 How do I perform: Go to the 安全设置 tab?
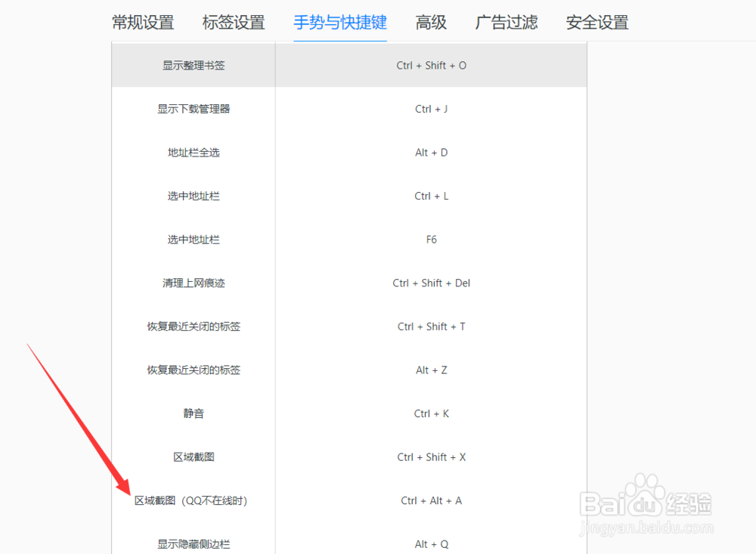click(598, 23)
